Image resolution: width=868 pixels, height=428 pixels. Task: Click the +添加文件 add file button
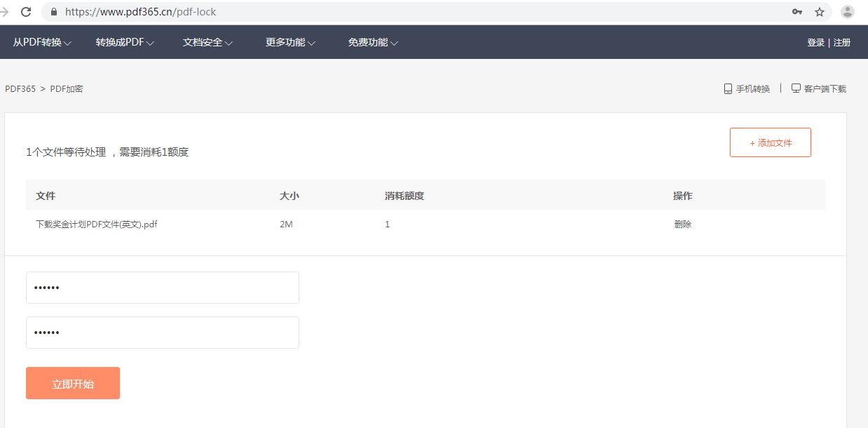770,142
